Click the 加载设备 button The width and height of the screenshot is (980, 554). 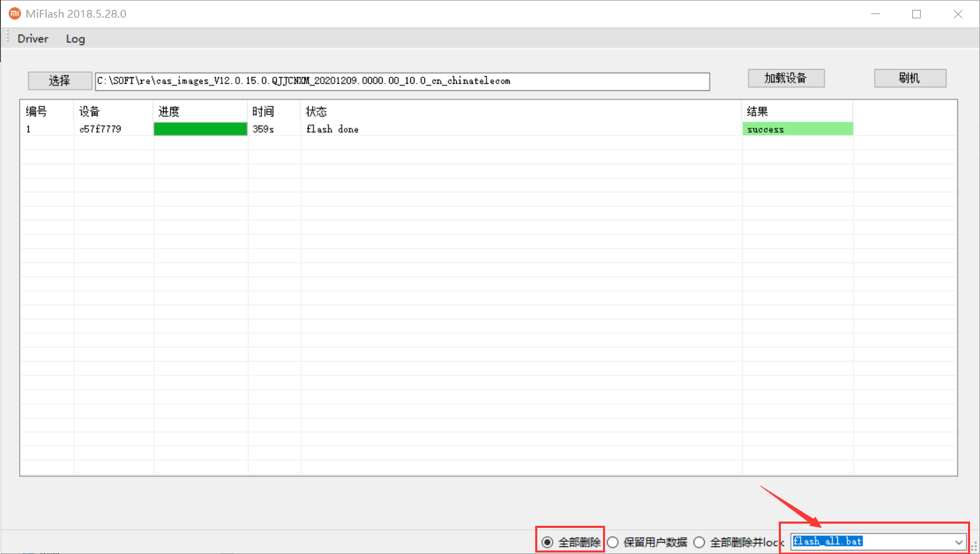point(786,78)
